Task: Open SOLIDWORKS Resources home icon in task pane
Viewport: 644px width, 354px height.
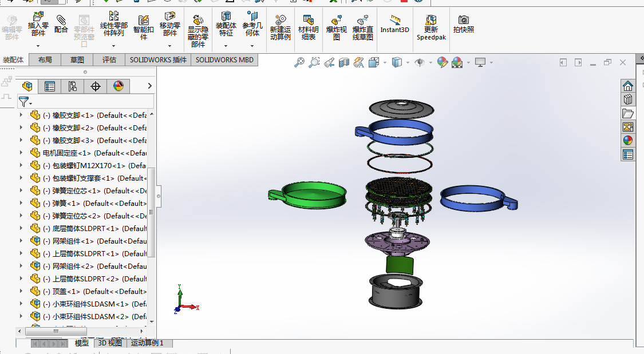Action: click(x=628, y=86)
